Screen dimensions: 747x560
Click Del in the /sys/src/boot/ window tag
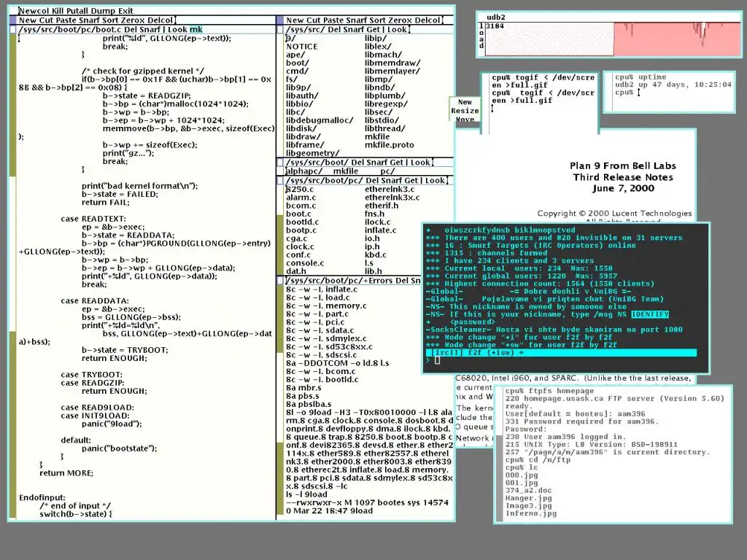click(x=357, y=163)
